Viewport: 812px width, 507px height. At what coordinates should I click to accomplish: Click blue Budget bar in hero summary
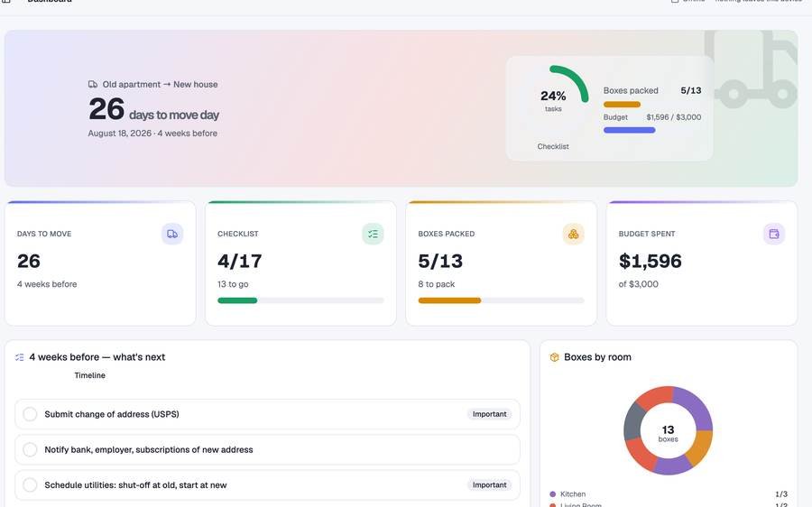[629, 131]
